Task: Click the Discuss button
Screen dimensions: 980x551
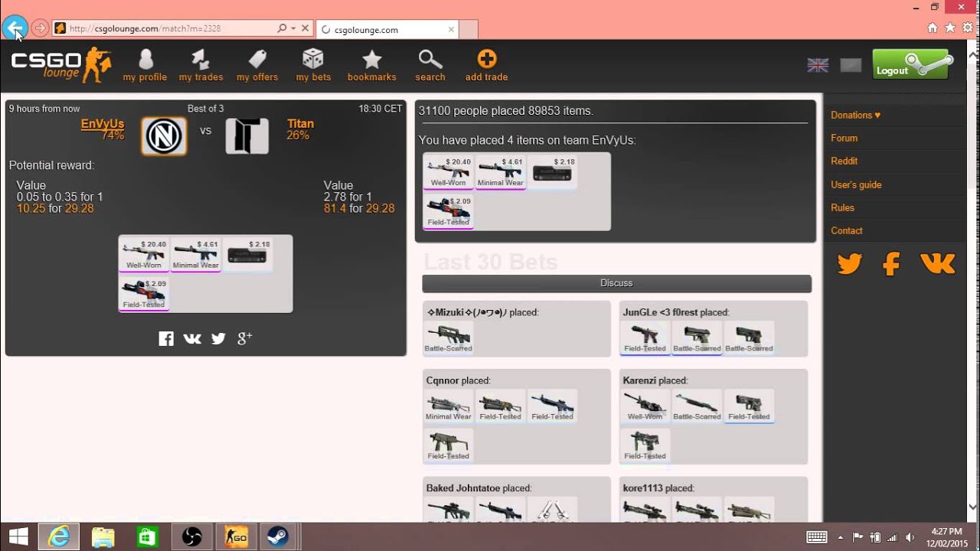Action: pos(616,283)
